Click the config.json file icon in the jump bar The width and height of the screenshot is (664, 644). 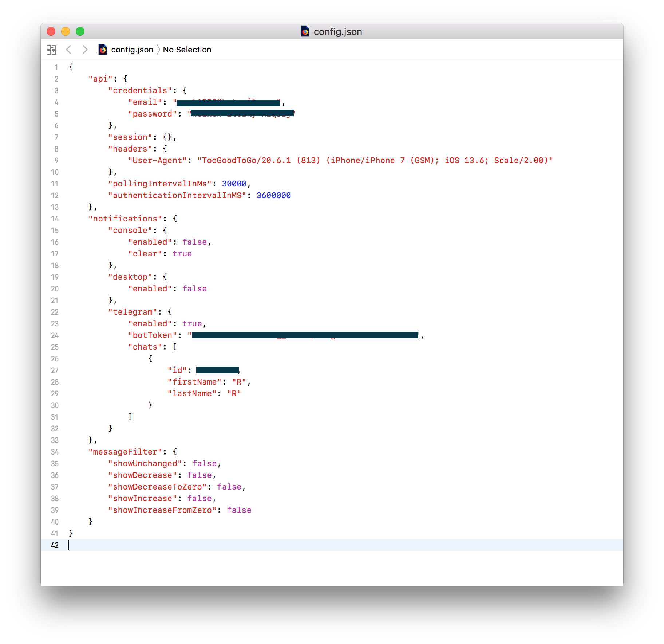coord(102,49)
